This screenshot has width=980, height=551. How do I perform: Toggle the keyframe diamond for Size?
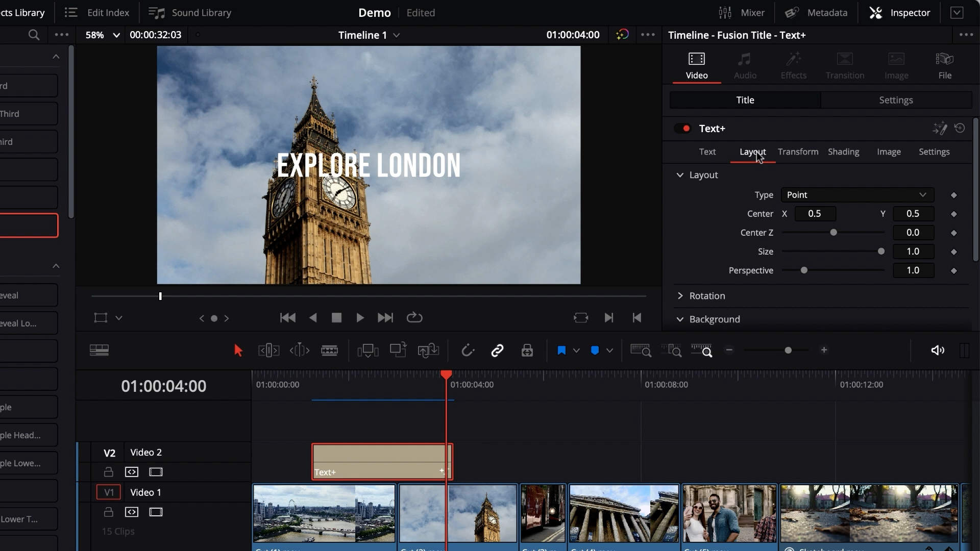954,251
